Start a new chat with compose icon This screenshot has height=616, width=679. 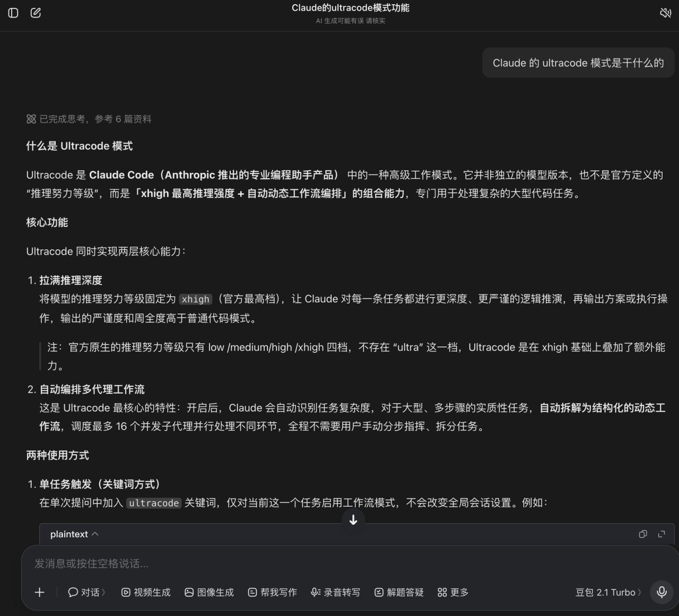point(36,13)
